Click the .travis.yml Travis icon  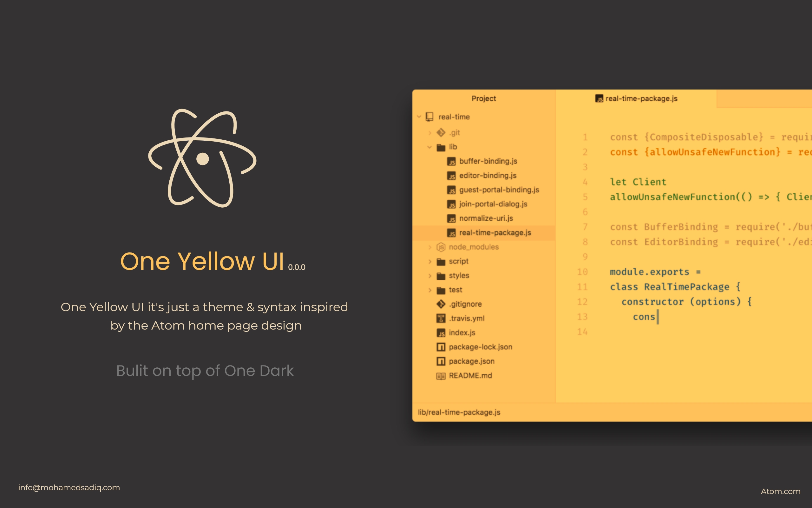coord(441,318)
